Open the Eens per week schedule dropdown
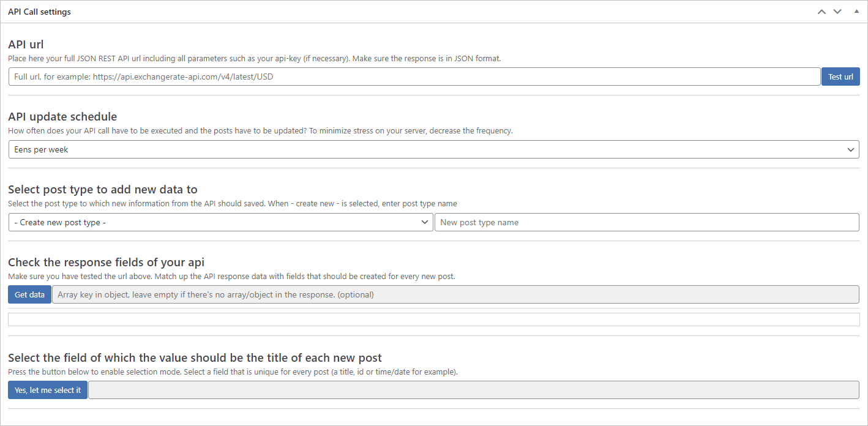Viewport: 868px width, 426px height. pyautogui.click(x=433, y=149)
